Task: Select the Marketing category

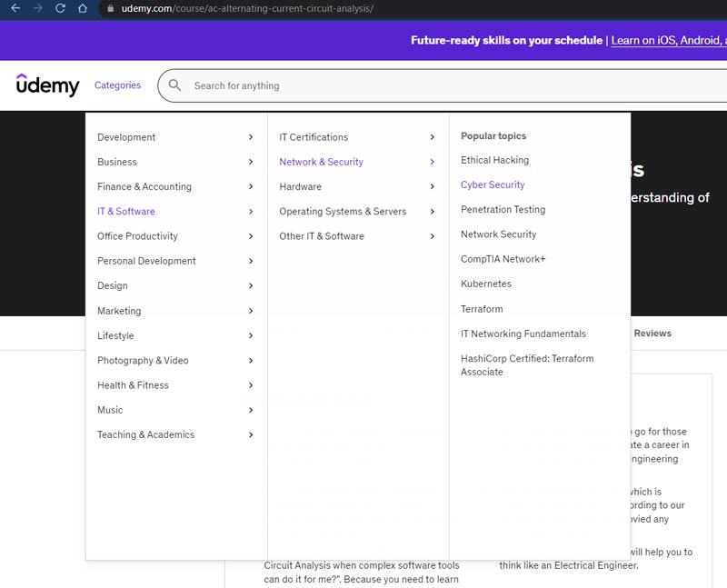Action: click(119, 311)
